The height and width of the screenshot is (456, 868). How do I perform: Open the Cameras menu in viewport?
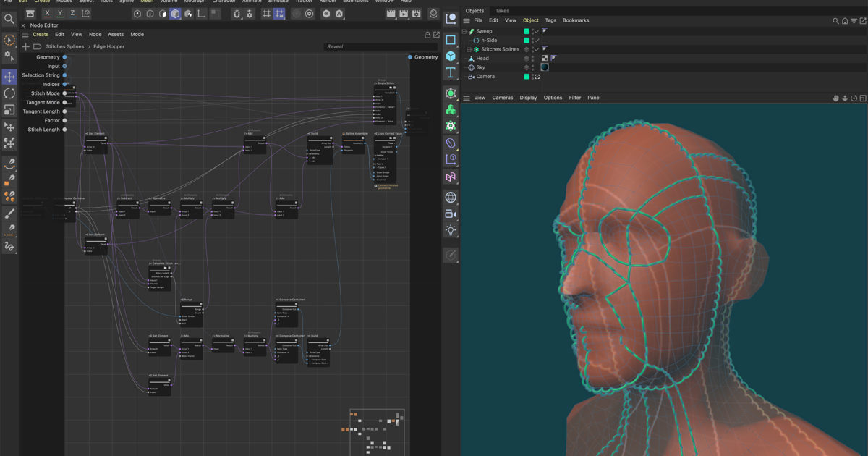click(502, 98)
